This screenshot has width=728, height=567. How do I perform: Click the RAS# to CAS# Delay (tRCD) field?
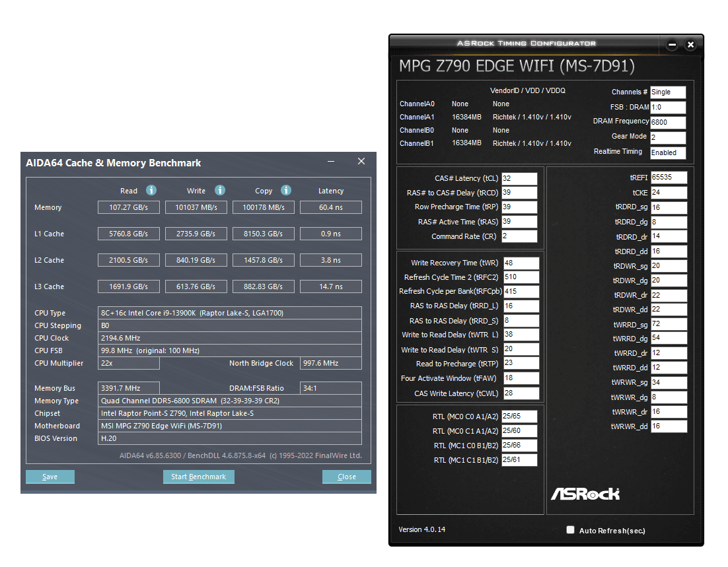519,193
